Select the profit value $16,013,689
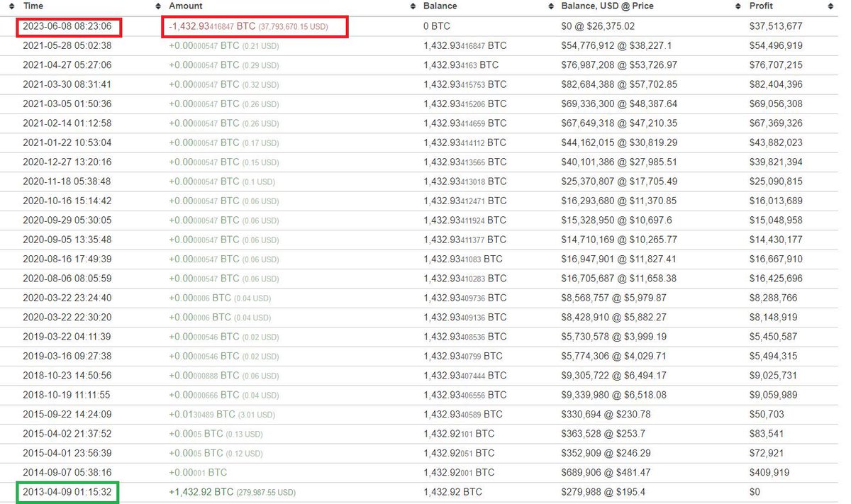 (x=776, y=201)
